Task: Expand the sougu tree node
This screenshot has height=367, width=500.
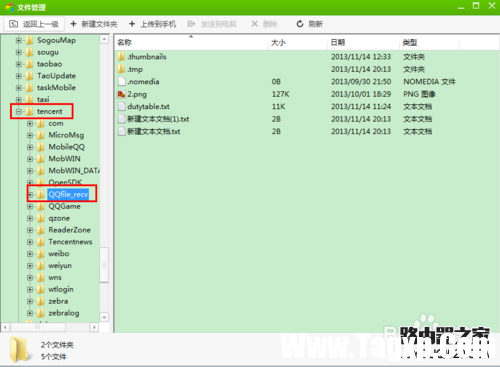Action: 19,52
